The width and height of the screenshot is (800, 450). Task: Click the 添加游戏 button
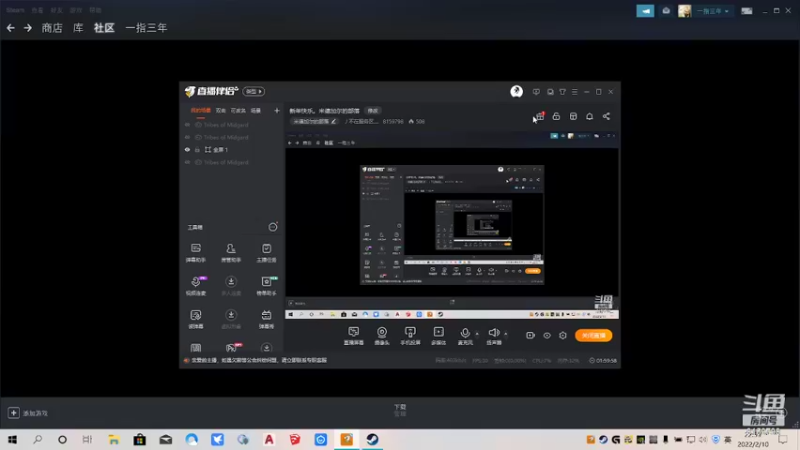pos(29,413)
